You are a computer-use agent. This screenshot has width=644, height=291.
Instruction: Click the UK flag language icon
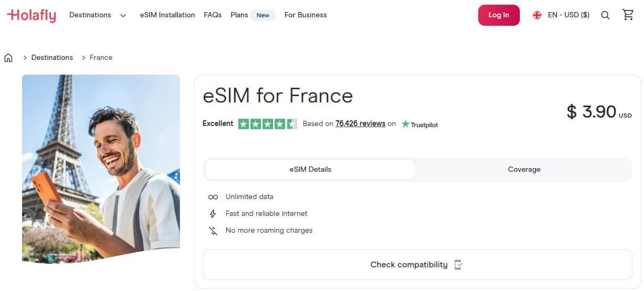(x=537, y=15)
